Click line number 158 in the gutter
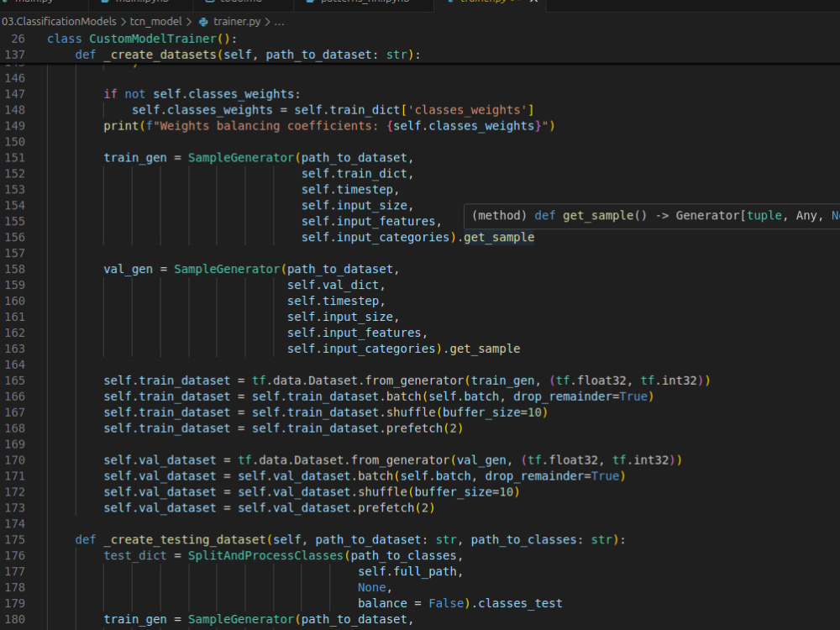Image resolution: width=840 pixels, height=630 pixels. click(15, 269)
